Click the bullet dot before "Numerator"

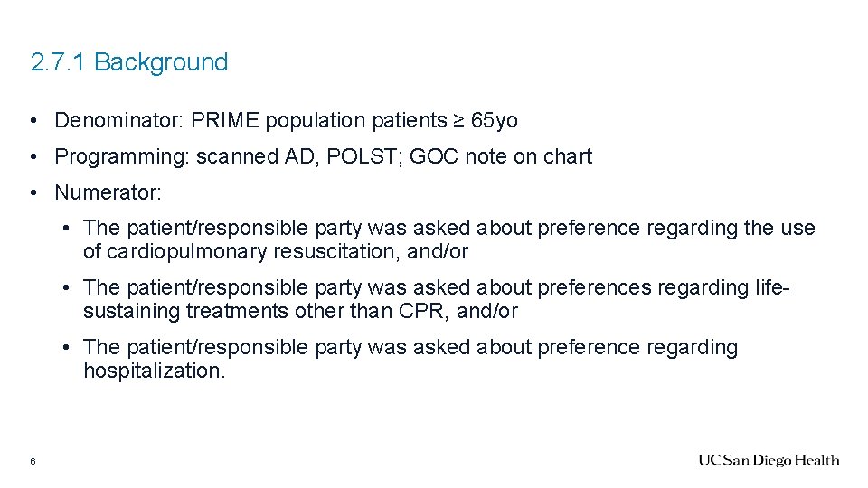click(33, 192)
